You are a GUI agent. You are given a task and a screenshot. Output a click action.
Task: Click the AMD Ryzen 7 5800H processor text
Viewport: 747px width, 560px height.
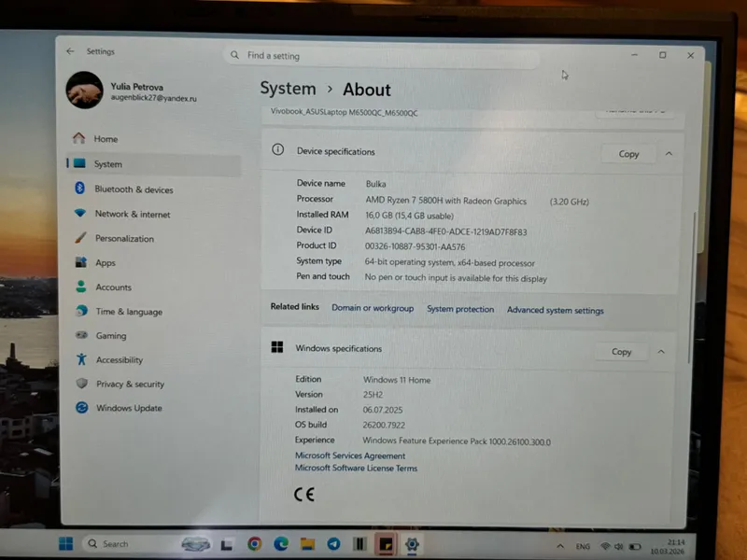pyautogui.click(x=446, y=201)
